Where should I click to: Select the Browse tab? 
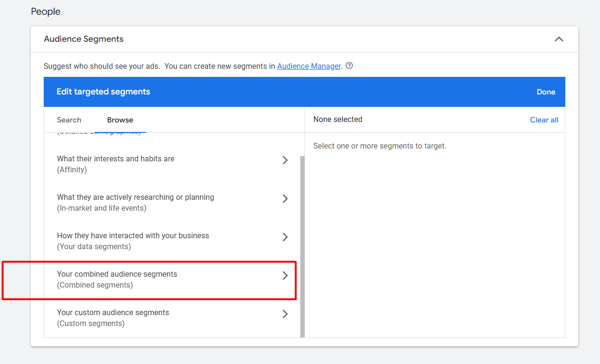[x=120, y=120]
